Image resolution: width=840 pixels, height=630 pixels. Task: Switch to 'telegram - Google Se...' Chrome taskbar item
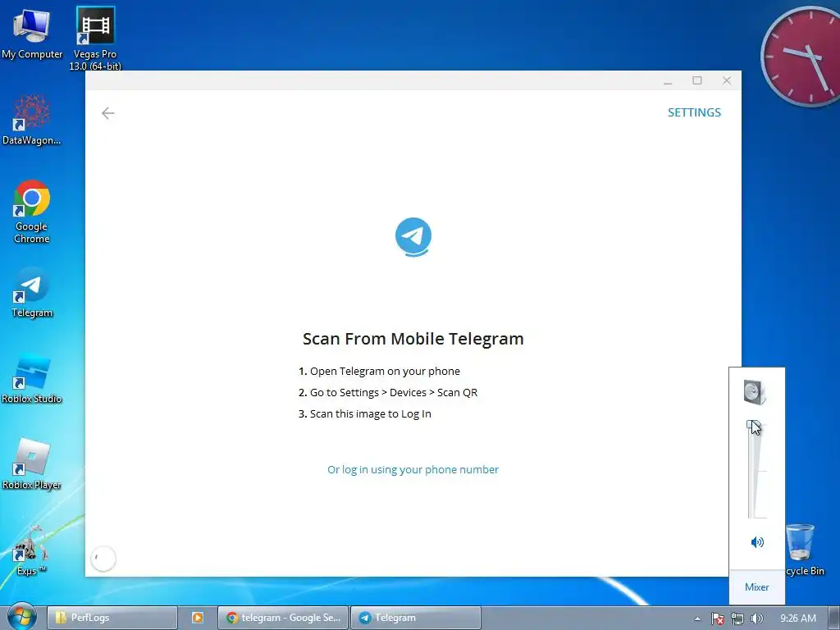coord(283,618)
